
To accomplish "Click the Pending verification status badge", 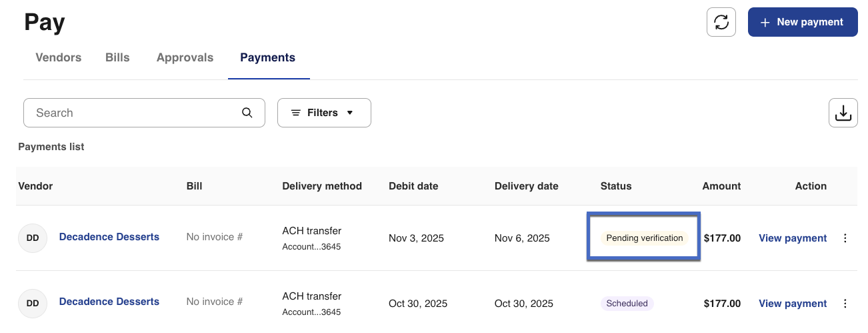I will (x=644, y=238).
